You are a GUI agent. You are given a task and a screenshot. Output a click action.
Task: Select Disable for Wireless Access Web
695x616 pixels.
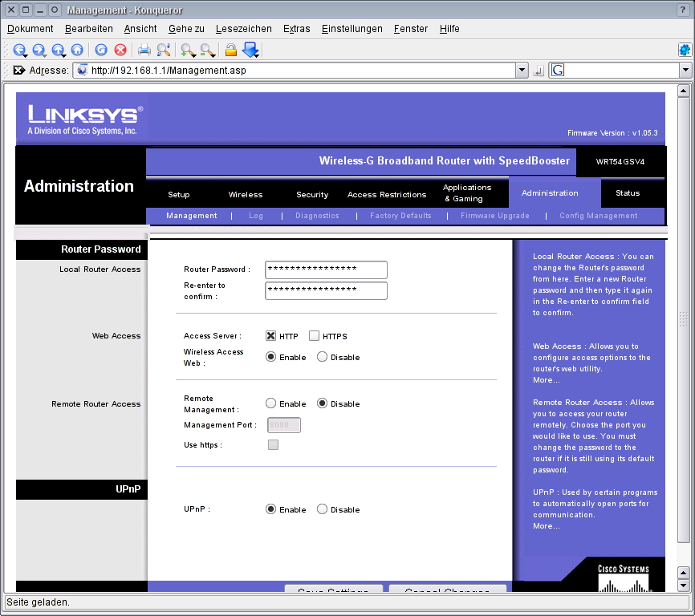323,357
